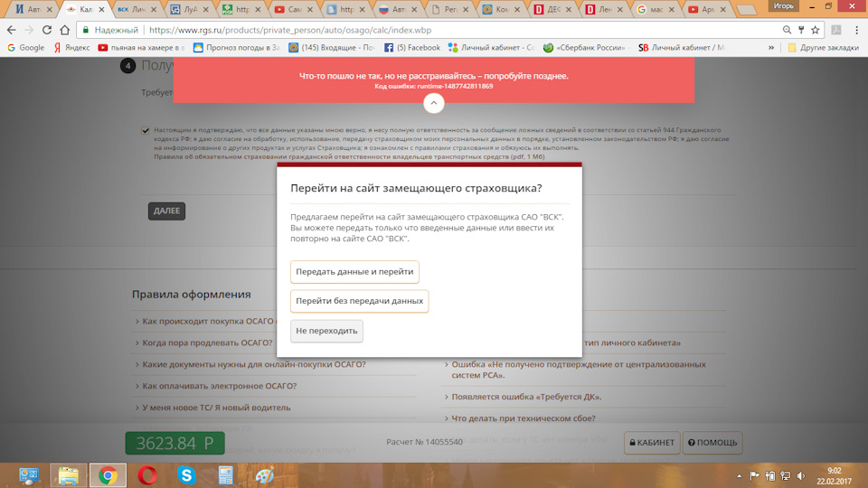Expand Появляется ошибка «Требуется ДК»
Screen dimensions: 868x488
[526, 397]
